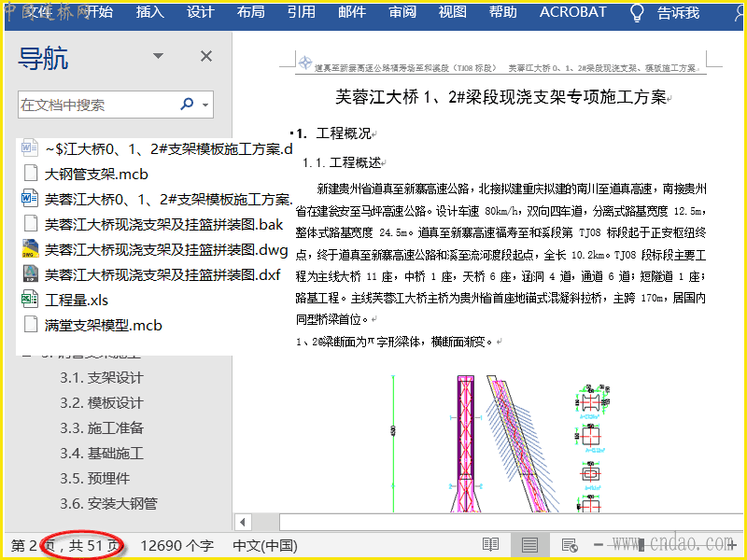Open the 审阅 ribbon tab
The image size is (747, 560).
402,12
